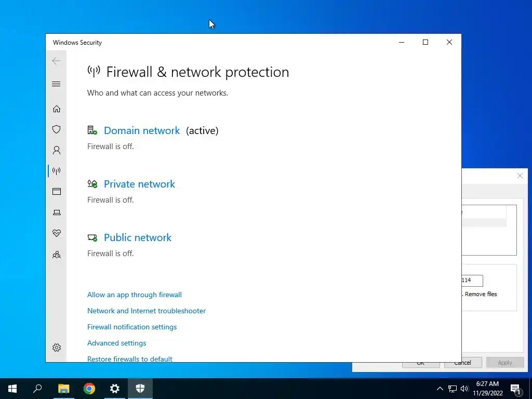Click Allow an app through firewall
This screenshot has height=399, width=532.
[135, 295]
